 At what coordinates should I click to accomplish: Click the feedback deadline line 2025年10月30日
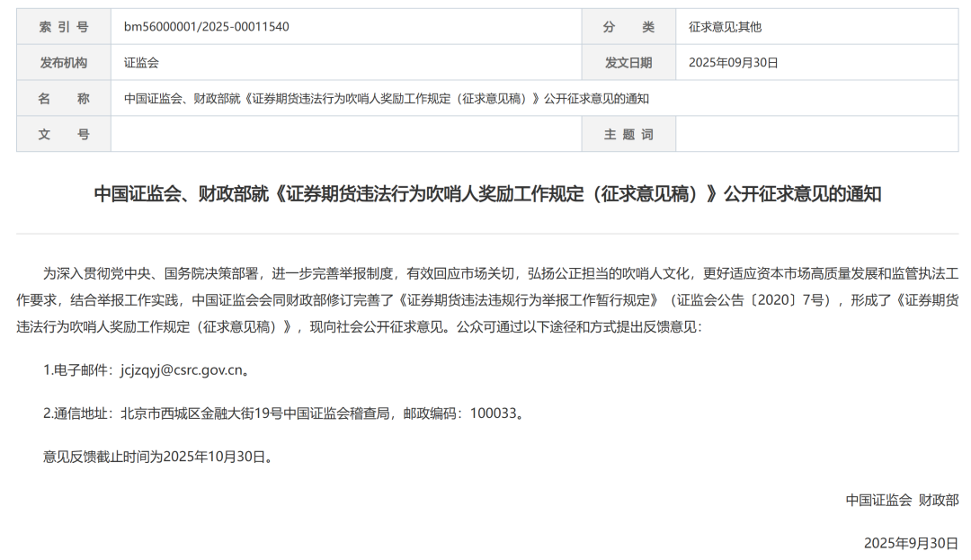[158, 457]
